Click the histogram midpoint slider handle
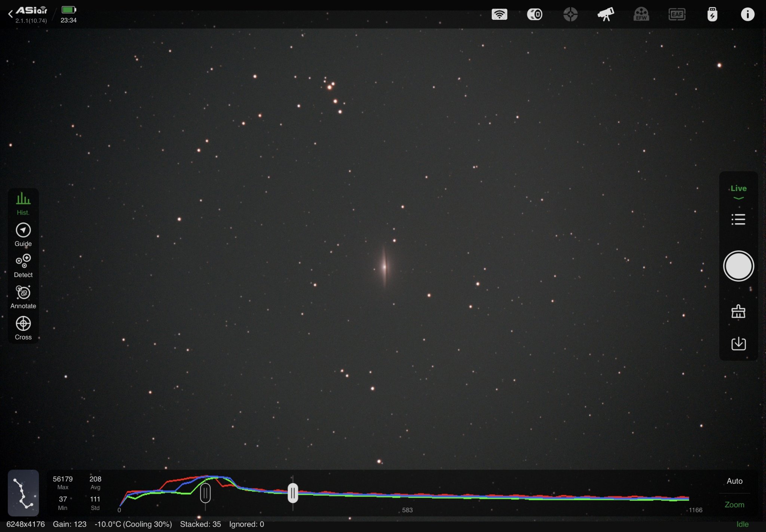 click(205, 493)
